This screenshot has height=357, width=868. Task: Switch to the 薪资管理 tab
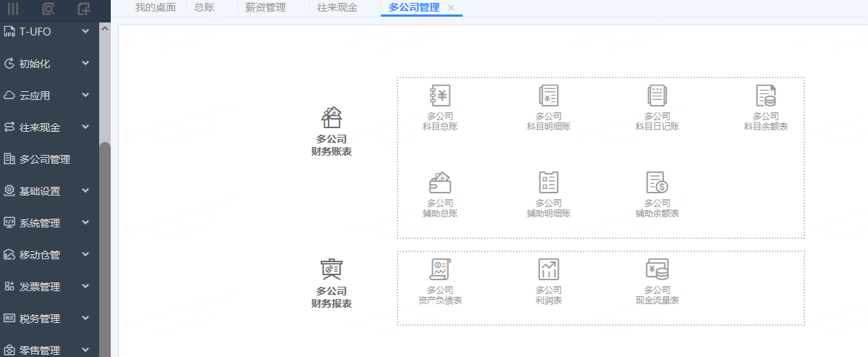[x=266, y=8]
